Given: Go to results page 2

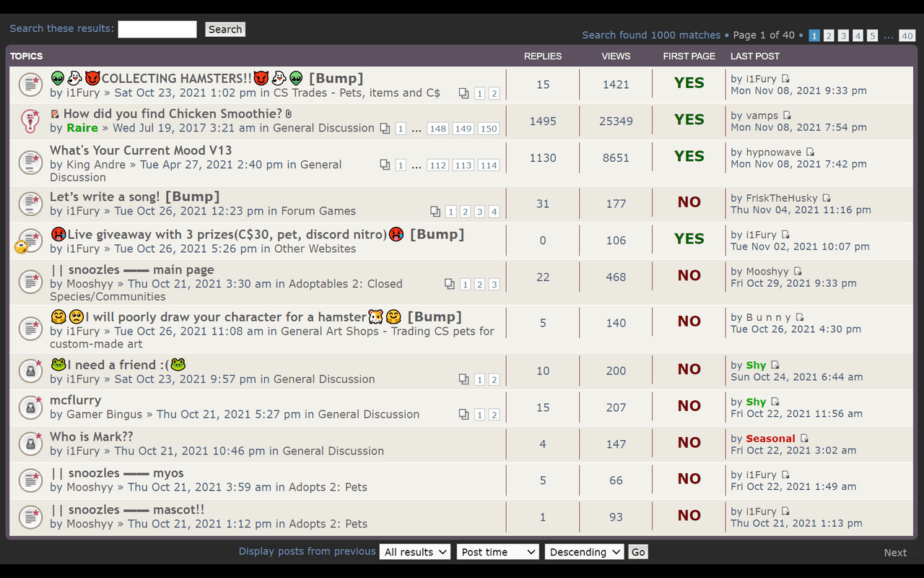Looking at the screenshot, I should pos(829,35).
